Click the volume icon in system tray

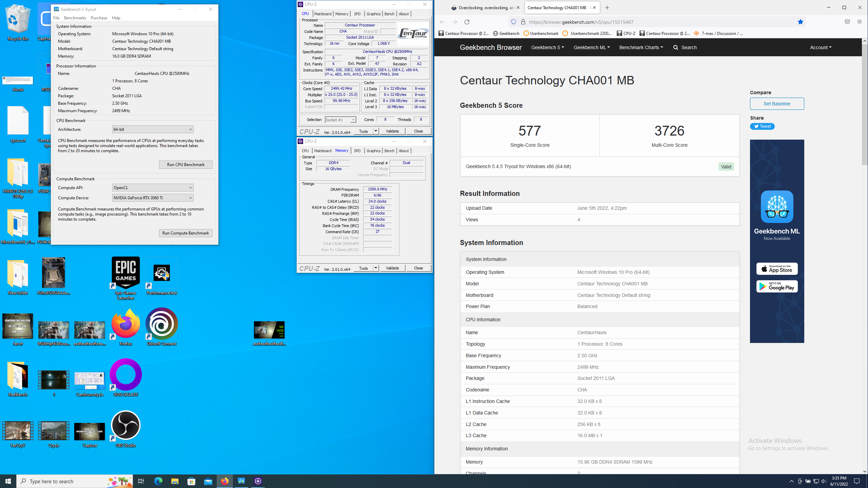coord(824,481)
